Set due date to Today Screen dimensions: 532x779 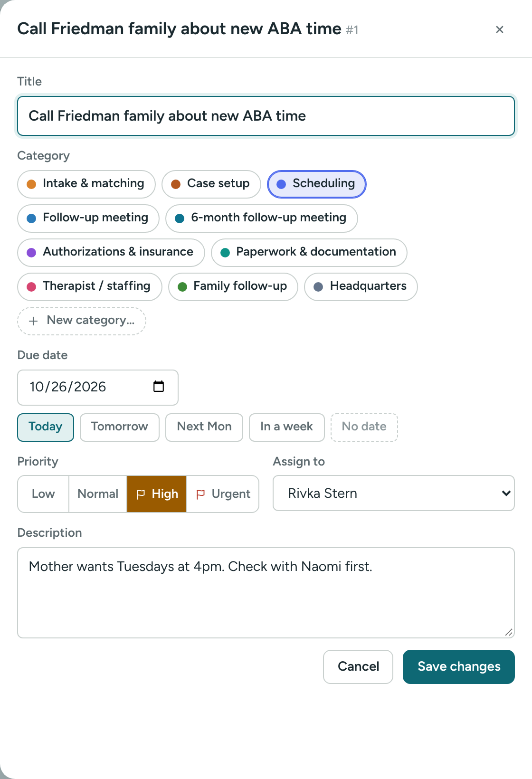point(46,427)
